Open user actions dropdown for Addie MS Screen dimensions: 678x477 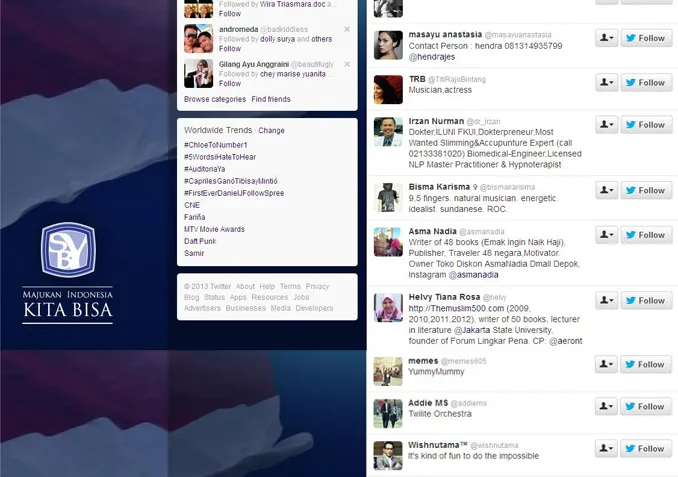tap(606, 407)
